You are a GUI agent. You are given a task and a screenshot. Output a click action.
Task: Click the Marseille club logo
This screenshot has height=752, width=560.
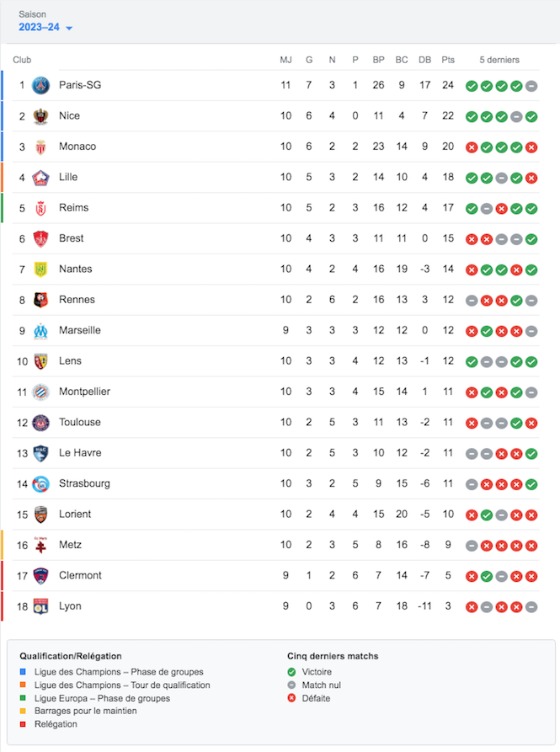[x=40, y=331]
